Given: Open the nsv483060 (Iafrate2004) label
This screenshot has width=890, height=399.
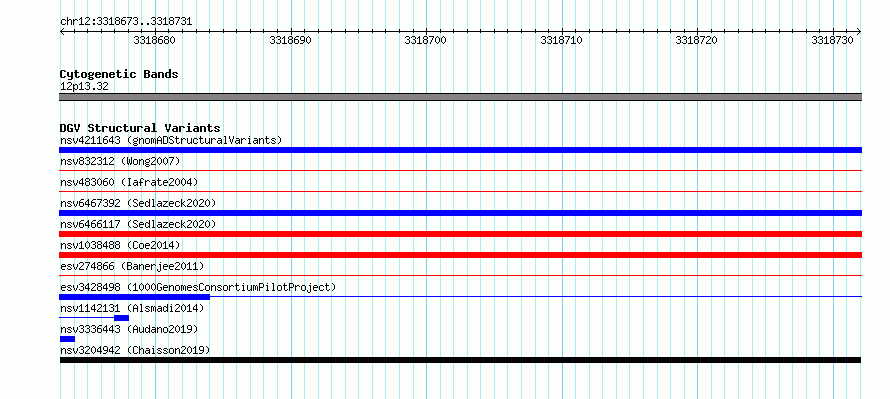Looking at the screenshot, I should (x=129, y=182).
